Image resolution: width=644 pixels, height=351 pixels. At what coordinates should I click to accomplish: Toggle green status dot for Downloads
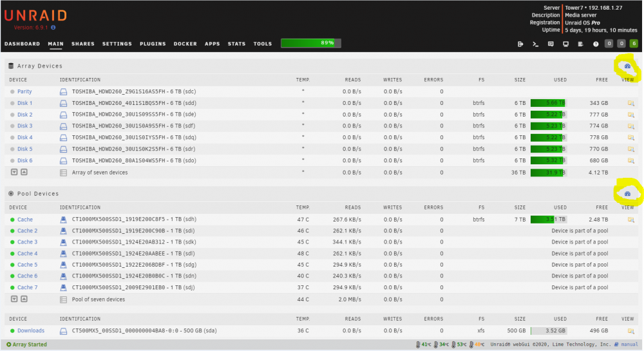pos(12,331)
